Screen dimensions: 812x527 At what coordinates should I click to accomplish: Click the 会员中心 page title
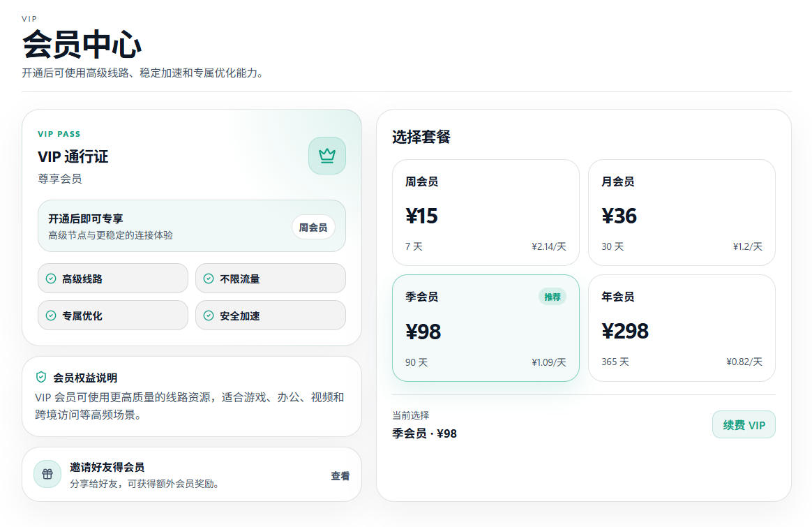[x=82, y=45]
